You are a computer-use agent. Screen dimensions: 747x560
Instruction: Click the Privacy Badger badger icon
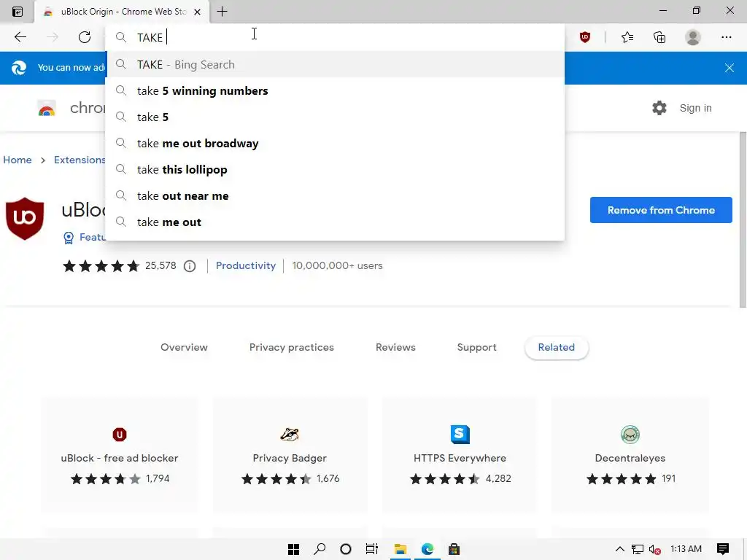click(290, 435)
